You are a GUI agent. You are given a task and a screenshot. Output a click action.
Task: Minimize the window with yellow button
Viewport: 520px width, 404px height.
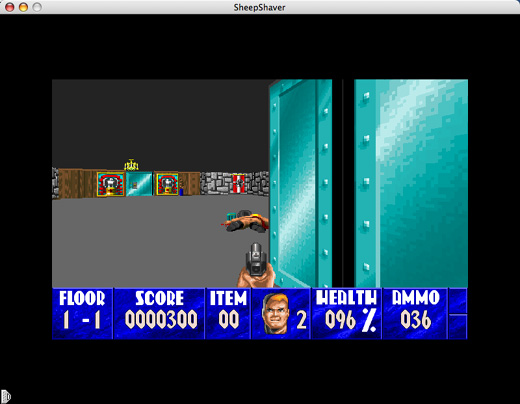[x=23, y=7]
